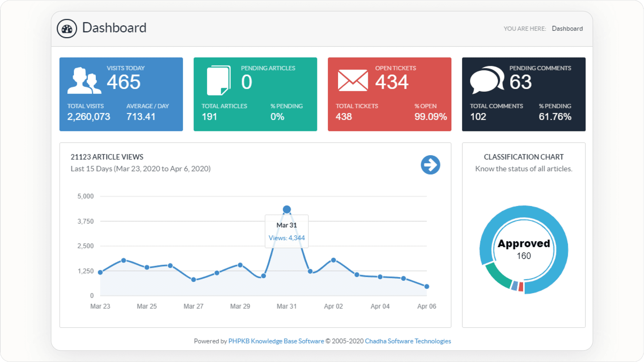The width and height of the screenshot is (644, 362).
Task: Click the Mar 23 first data point
Action: [x=100, y=272]
